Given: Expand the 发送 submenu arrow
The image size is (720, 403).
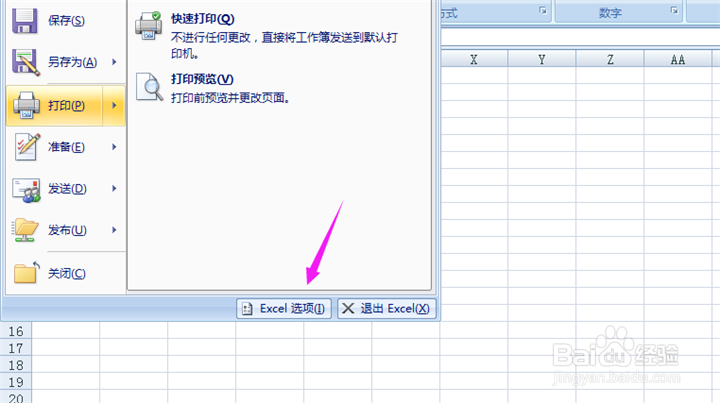Looking at the screenshot, I should [114, 189].
